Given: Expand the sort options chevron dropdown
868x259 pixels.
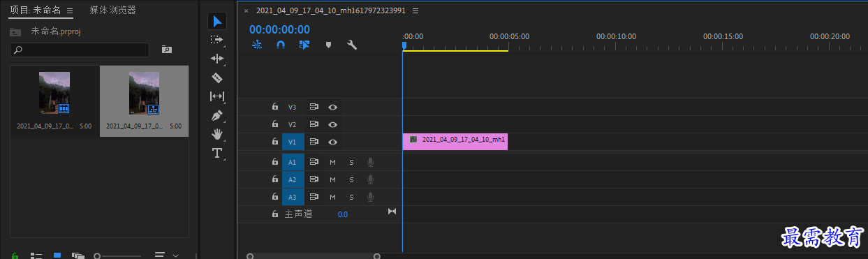Looking at the screenshot, I should (x=175, y=256).
